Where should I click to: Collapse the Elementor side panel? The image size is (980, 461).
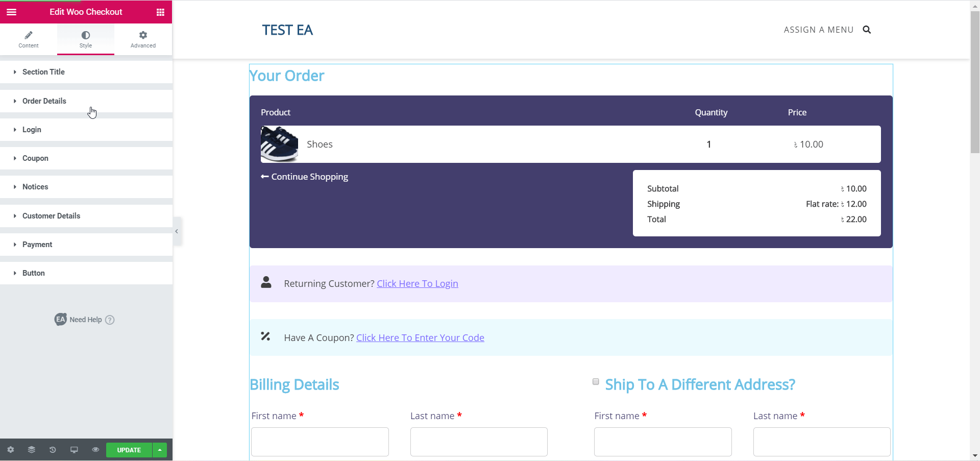pos(177,231)
